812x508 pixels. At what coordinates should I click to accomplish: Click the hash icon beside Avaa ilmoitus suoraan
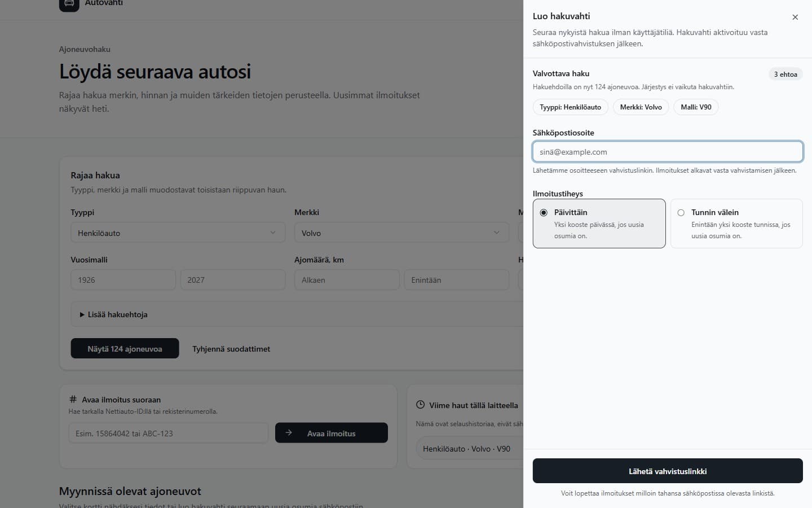tap(73, 399)
